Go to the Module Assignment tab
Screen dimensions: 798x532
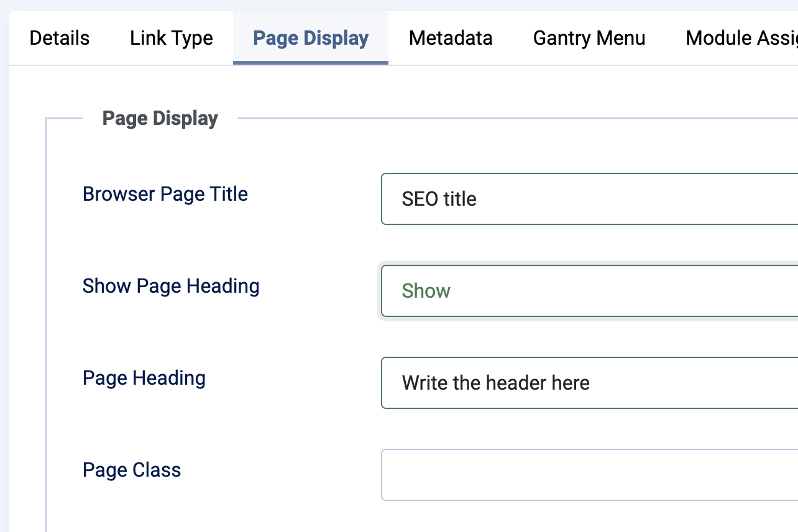coord(741,38)
